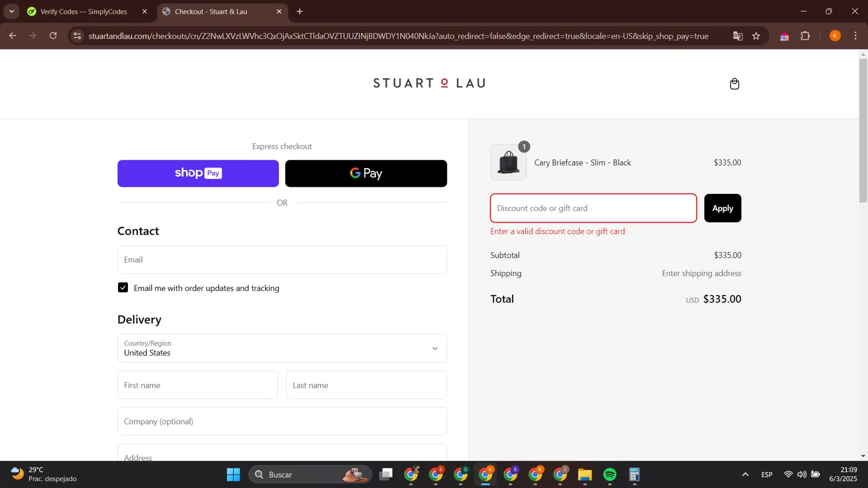Open a new browser tab
This screenshot has width=868, height=488.
tap(300, 12)
